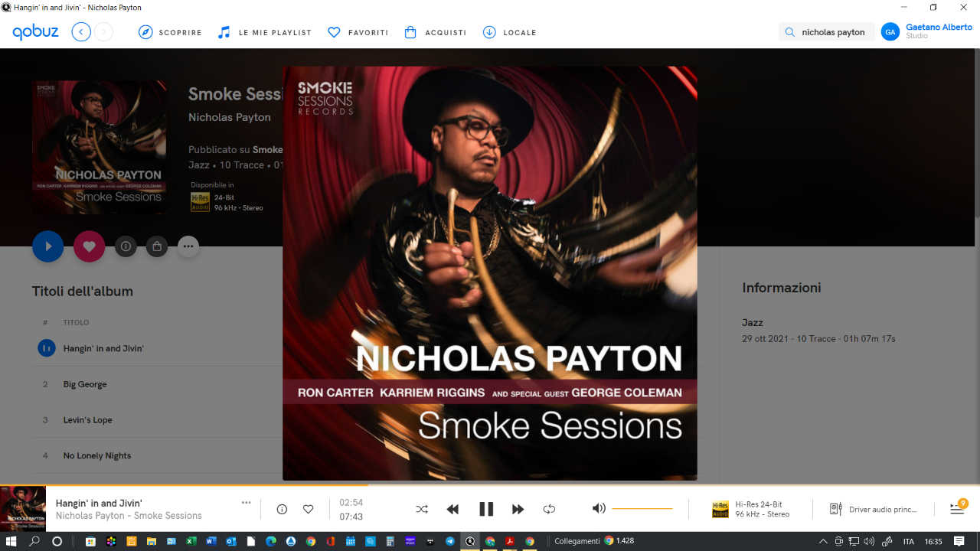Click the small album cover thumbnail
This screenshot has height=551, width=980.
pyautogui.click(x=99, y=147)
